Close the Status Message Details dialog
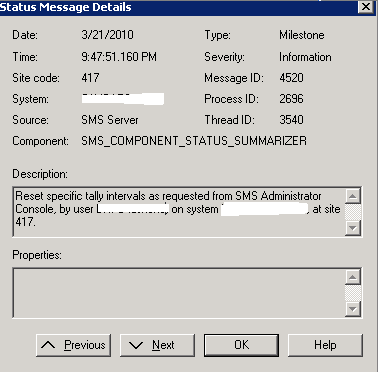Screen dimensions: 378x375 (366, 7)
